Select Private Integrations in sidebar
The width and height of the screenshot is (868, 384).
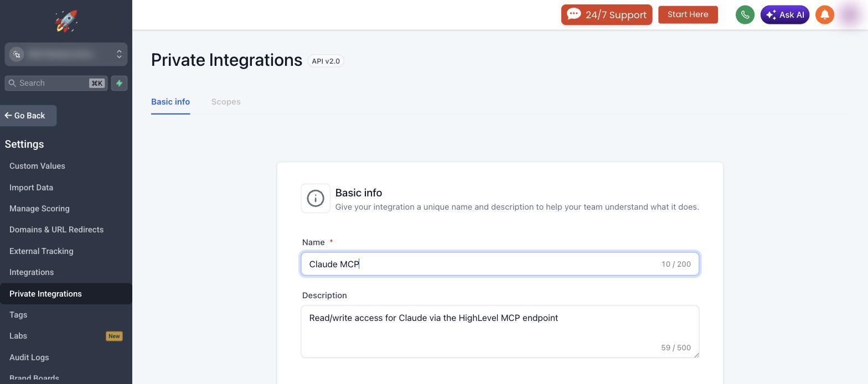(66, 294)
